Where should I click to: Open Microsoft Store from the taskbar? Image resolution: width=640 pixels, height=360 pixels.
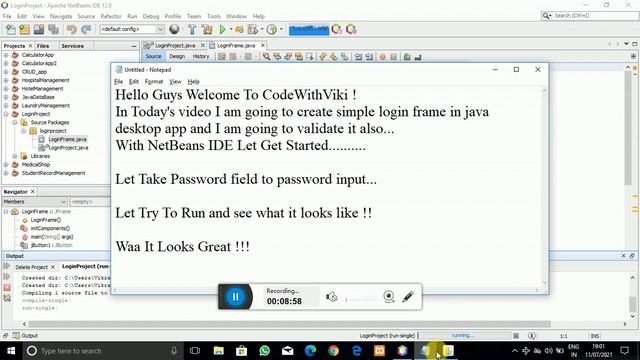[x=242, y=351]
